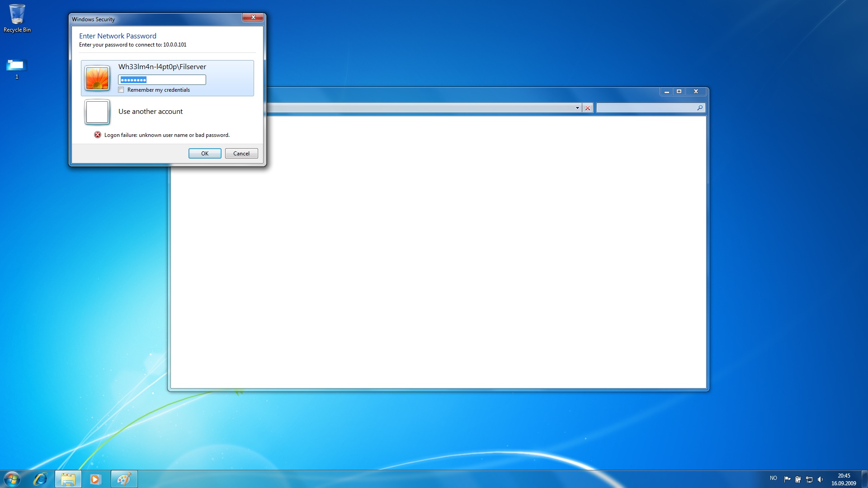Switch to the Paint taskbar button
This screenshot has height=488, width=868.
point(124,479)
